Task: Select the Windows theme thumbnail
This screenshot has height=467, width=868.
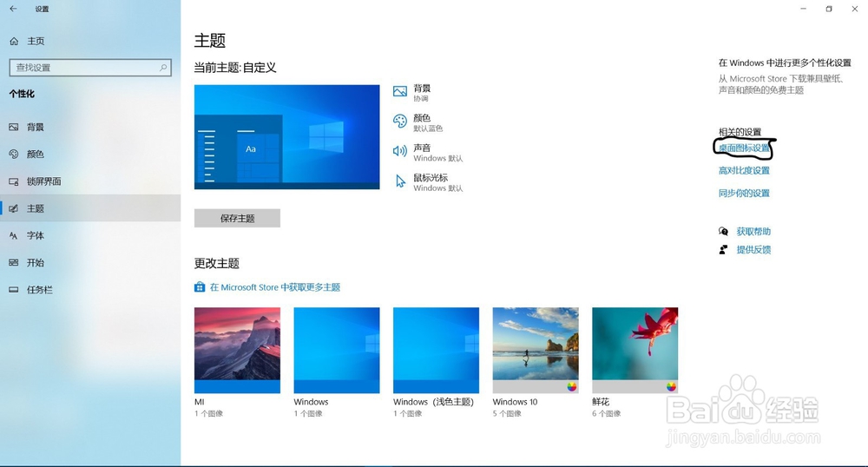Action: [x=337, y=351]
